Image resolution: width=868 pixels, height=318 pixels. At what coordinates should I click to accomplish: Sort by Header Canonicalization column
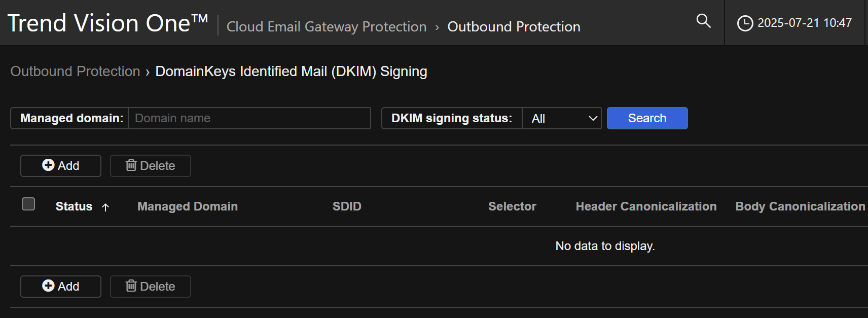(x=646, y=206)
